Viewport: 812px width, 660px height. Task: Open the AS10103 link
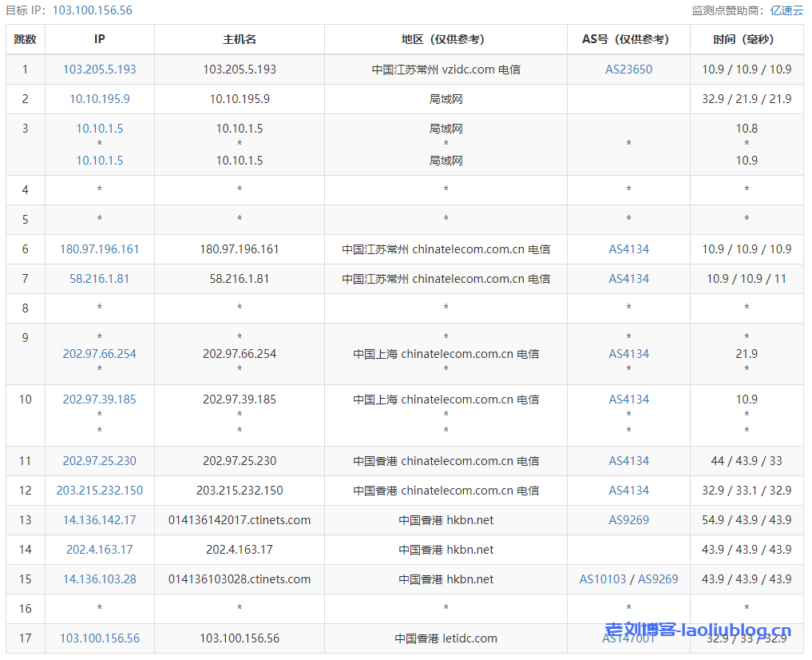click(x=603, y=579)
